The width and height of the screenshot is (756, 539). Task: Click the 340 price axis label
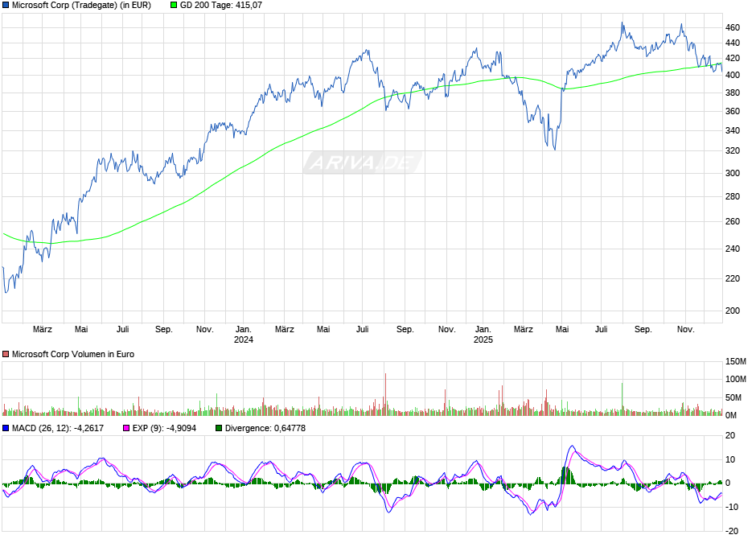pyautogui.click(x=733, y=130)
